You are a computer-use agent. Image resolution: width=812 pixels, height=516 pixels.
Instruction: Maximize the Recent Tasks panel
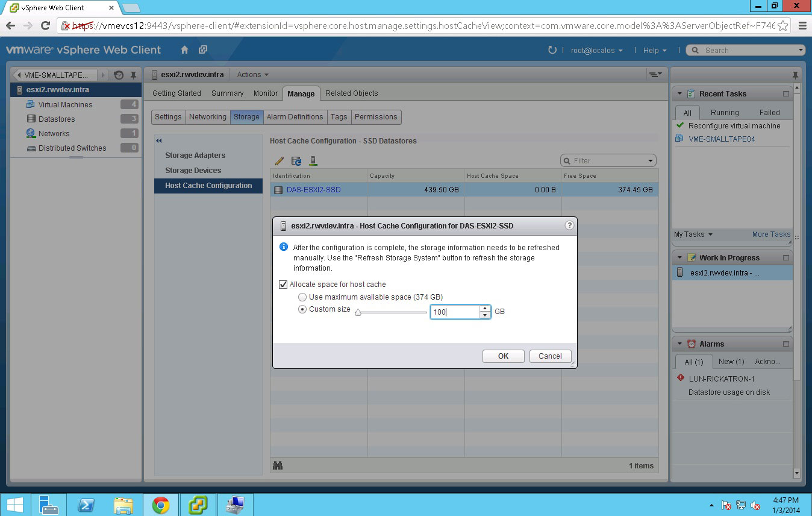click(x=786, y=94)
